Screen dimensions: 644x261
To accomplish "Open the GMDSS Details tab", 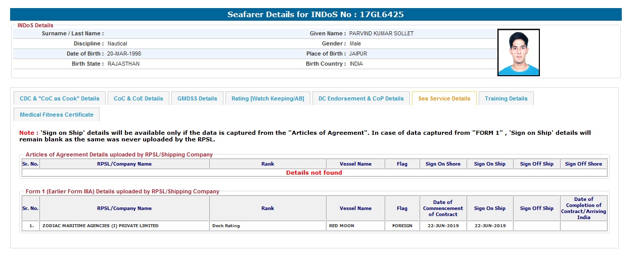I will tap(197, 98).
